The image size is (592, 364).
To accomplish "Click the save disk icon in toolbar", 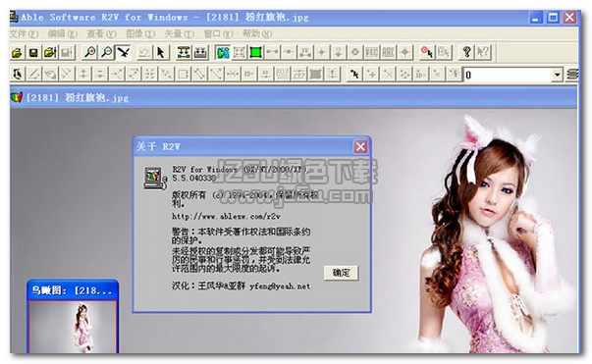I will point(33,52).
